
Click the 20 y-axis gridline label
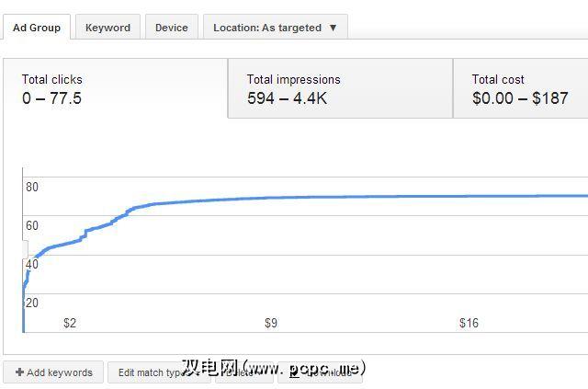pyautogui.click(x=32, y=303)
